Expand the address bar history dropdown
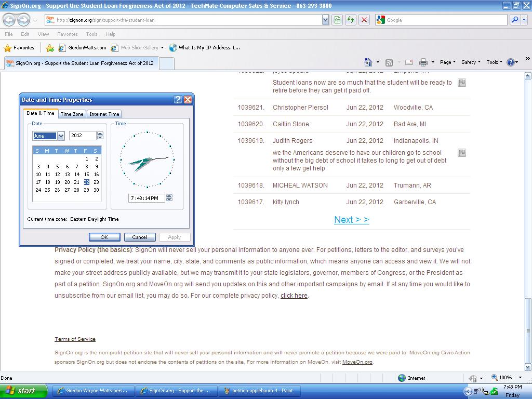This screenshot has width=532, height=399. pos(325,20)
